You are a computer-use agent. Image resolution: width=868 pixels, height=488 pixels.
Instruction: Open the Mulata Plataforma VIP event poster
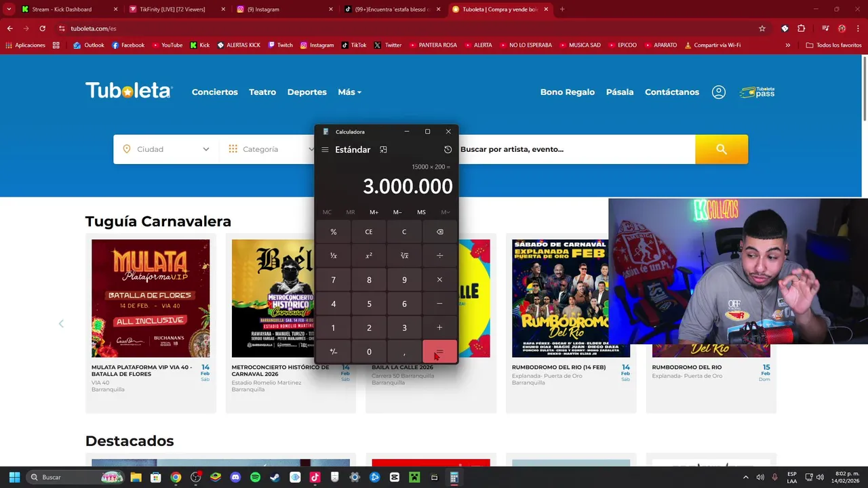[x=151, y=298]
